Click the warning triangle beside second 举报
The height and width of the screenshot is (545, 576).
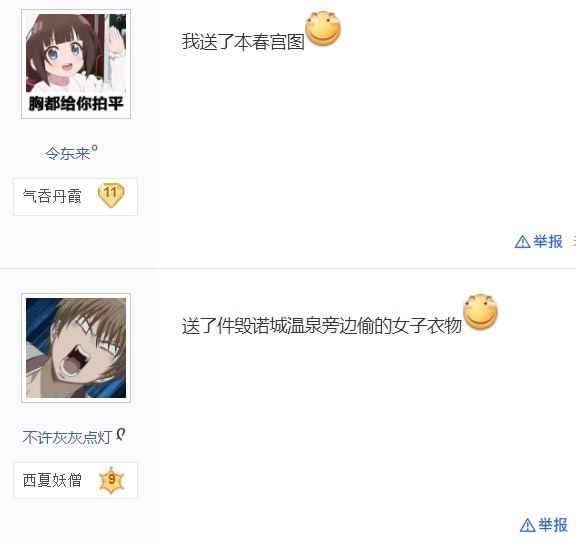click(x=528, y=526)
